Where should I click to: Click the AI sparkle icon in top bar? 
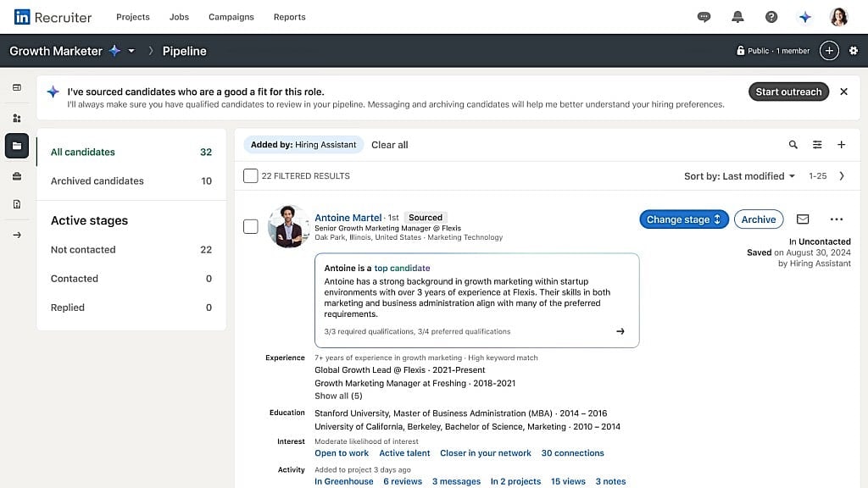[x=805, y=17]
